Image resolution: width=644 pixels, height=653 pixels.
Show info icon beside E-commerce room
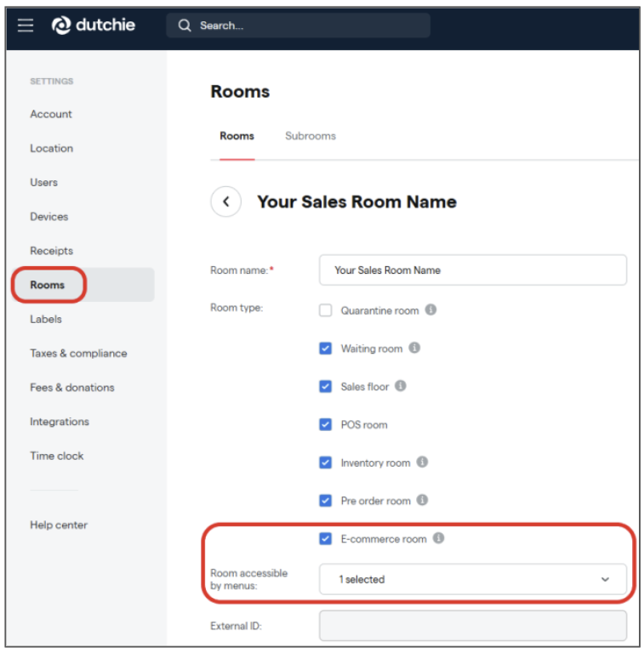[x=439, y=538]
